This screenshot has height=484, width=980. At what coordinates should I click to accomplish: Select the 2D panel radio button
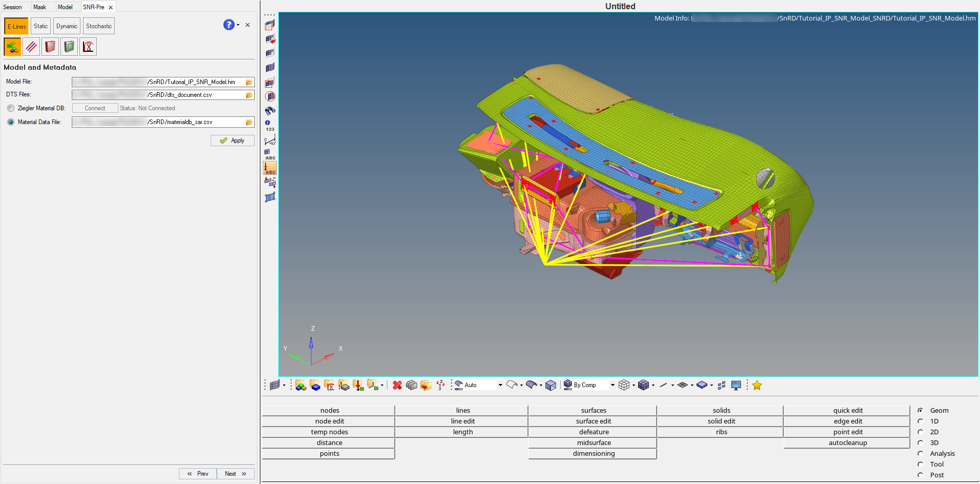point(921,432)
